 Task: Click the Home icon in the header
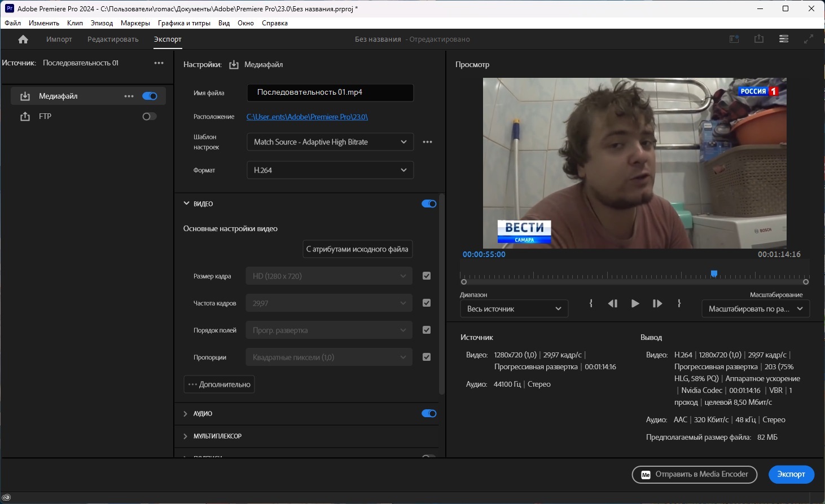click(23, 39)
